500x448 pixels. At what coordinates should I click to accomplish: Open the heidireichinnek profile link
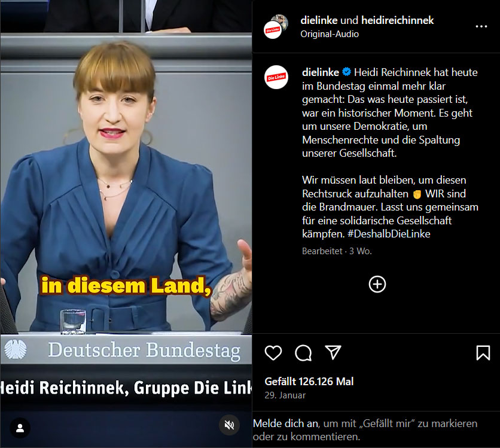[x=397, y=20]
